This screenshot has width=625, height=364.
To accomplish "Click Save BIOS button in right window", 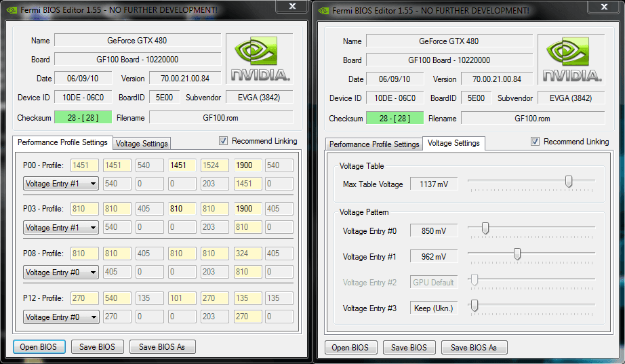I will coord(409,348).
